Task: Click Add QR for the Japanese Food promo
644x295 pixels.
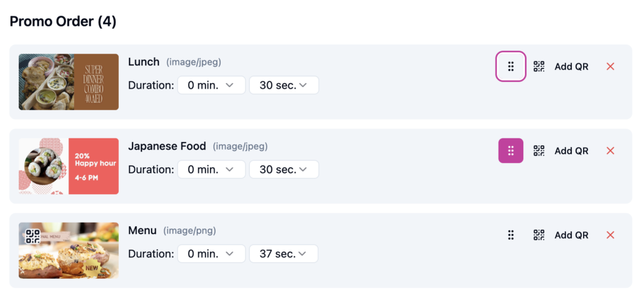Action: coord(571,151)
